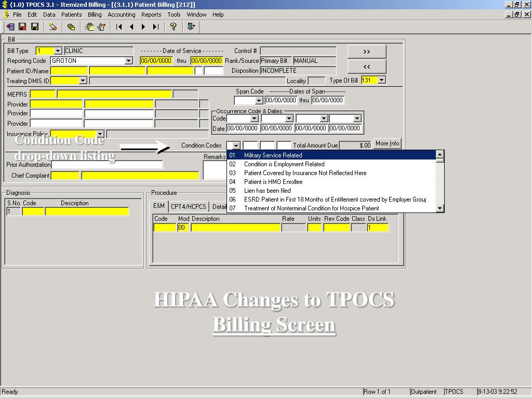Open the Window menu

tap(196, 15)
